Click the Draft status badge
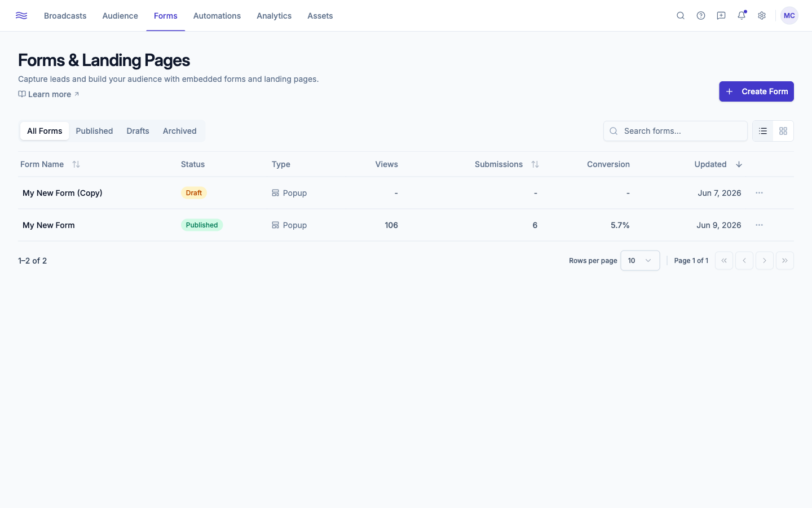The image size is (812, 508). point(194,193)
